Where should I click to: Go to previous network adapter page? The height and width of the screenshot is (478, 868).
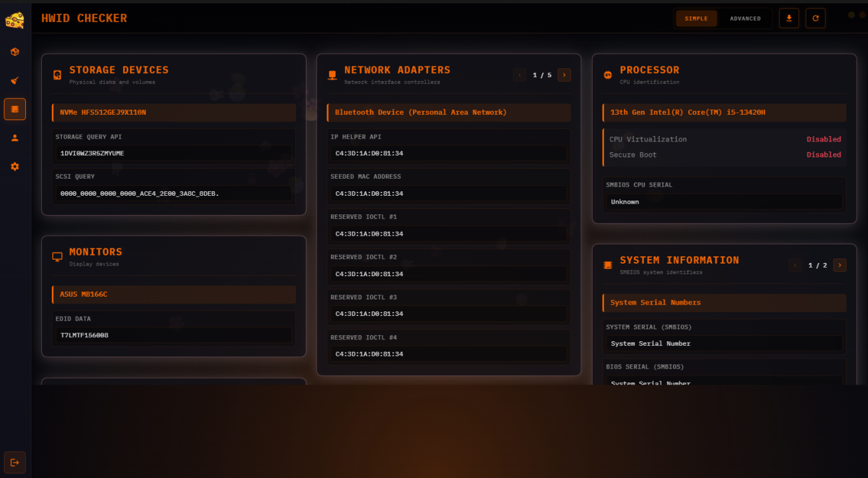pos(520,75)
